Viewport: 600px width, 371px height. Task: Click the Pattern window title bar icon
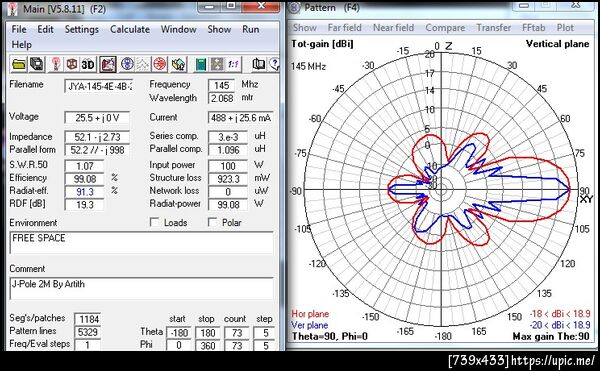tap(294, 7)
